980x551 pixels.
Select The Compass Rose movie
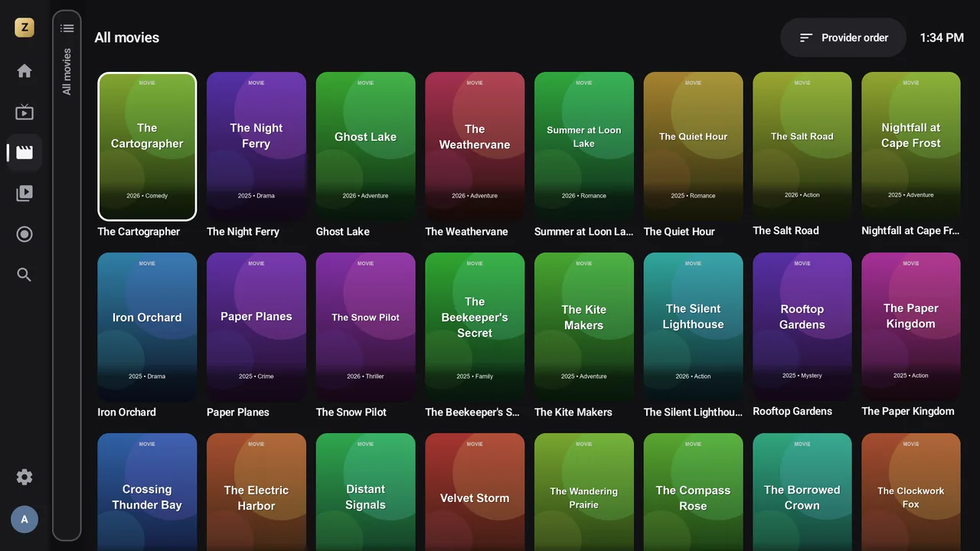click(694, 492)
